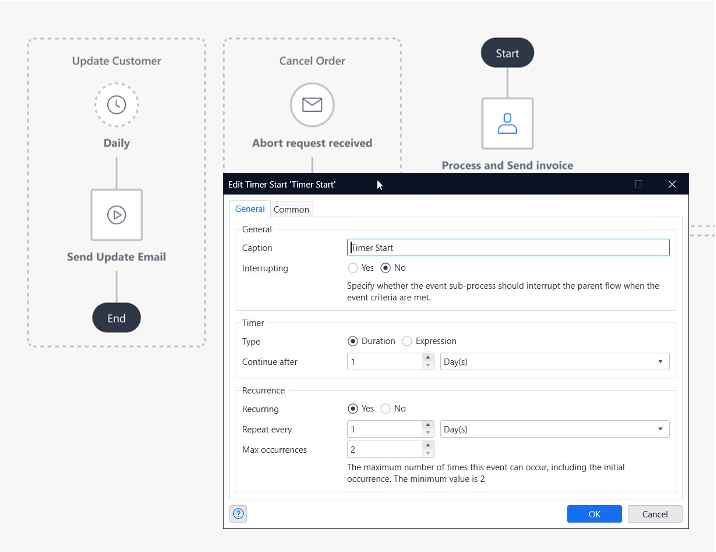Click the Process and Send invoice label
The image size is (716, 552).
point(507,165)
